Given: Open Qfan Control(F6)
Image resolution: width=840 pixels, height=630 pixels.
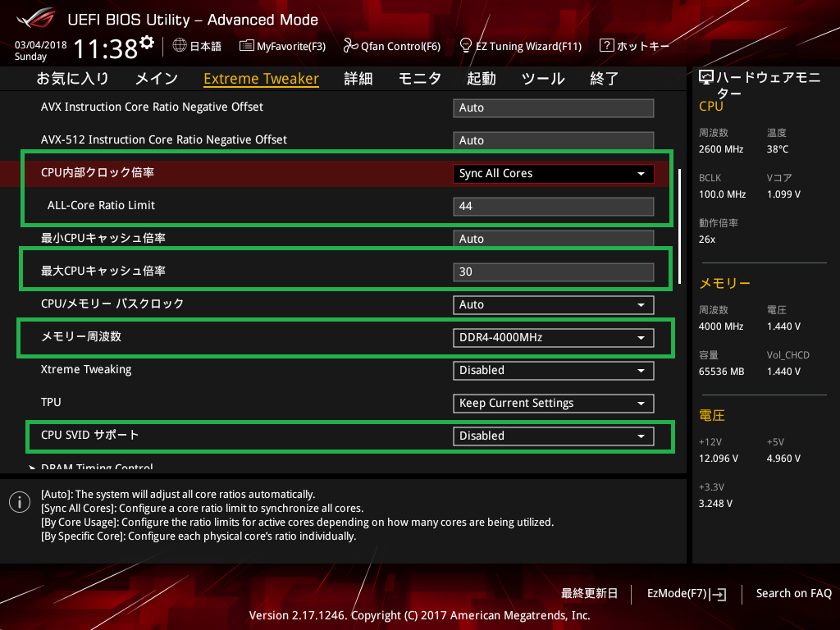Looking at the screenshot, I should 391,46.
